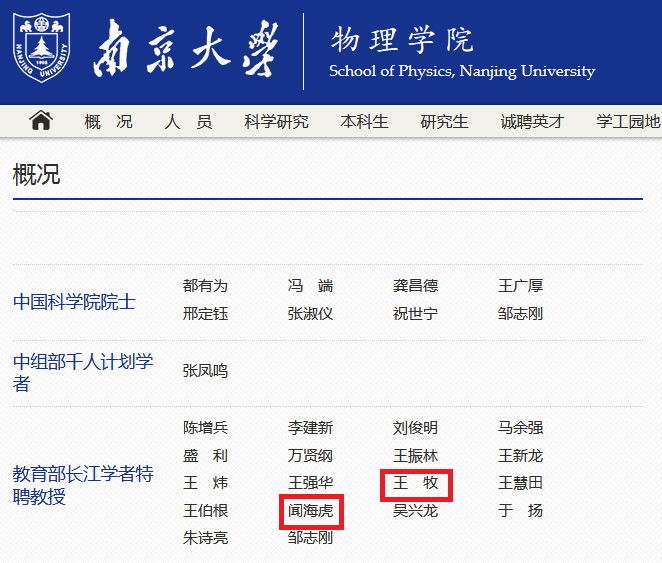Open the 本科生 menu item

[364, 122]
